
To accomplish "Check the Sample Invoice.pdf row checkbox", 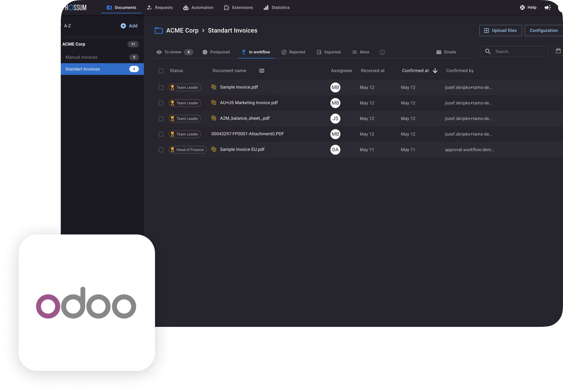I will (x=161, y=87).
